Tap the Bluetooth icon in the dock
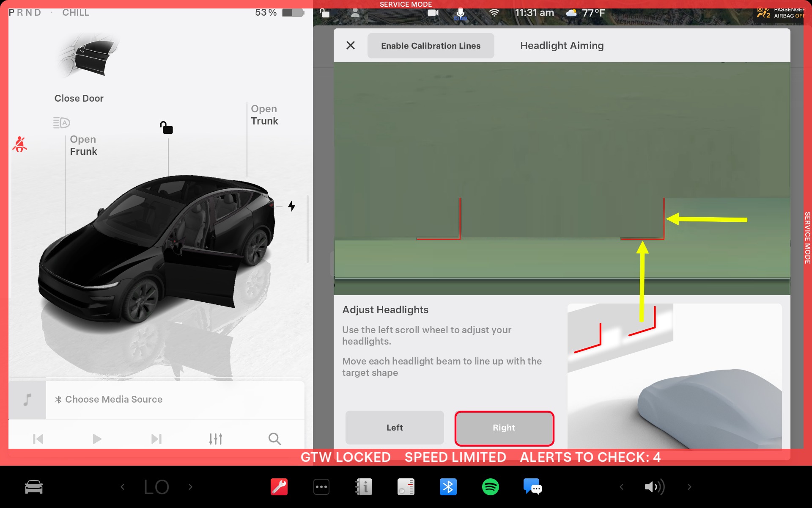812x508 pixels. [x=448, y=487]
